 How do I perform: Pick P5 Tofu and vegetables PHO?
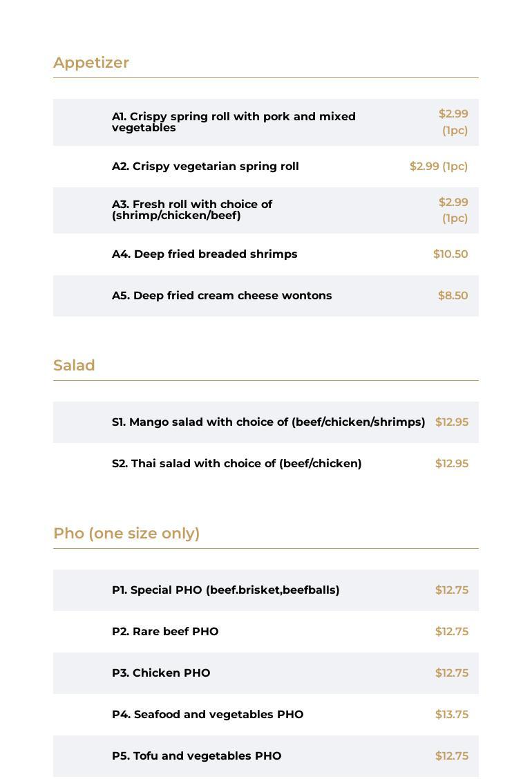196,756
